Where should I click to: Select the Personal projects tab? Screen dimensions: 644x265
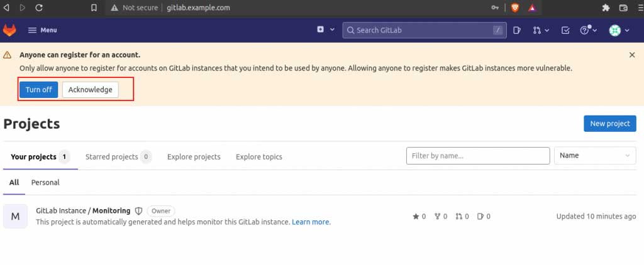point(45,183)
